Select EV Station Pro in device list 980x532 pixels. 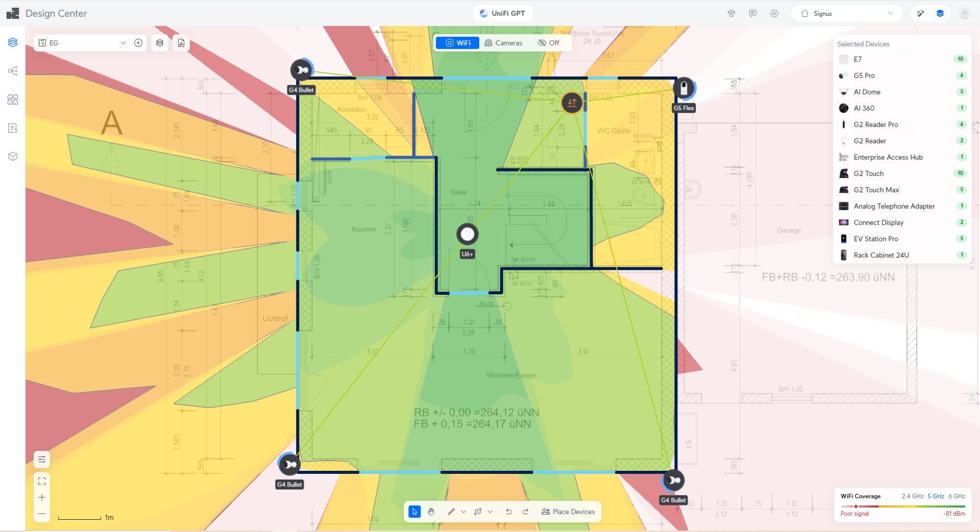point(902,239)
